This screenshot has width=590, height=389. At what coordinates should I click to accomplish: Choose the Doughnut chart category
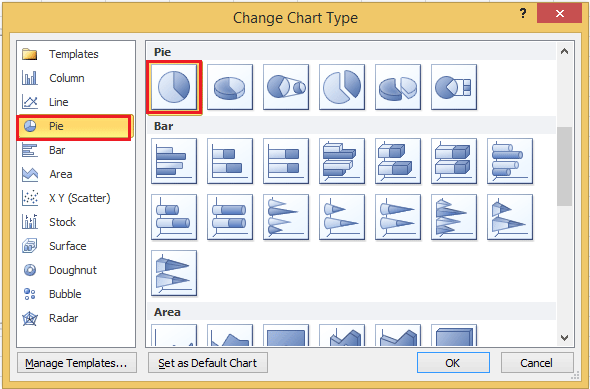coord(76,270)
